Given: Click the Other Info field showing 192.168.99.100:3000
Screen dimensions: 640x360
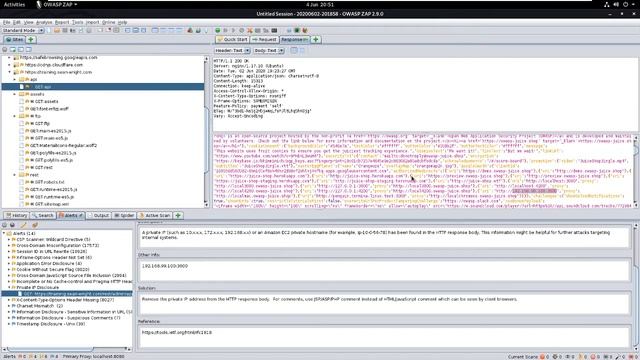Looking at the screenshot, I should [384, 270].
